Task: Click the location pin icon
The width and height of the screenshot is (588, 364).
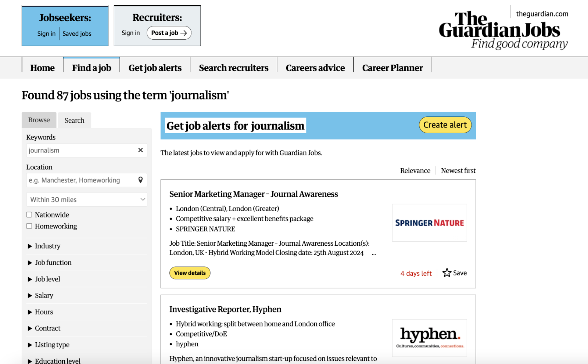Action: tap(140, 180)
